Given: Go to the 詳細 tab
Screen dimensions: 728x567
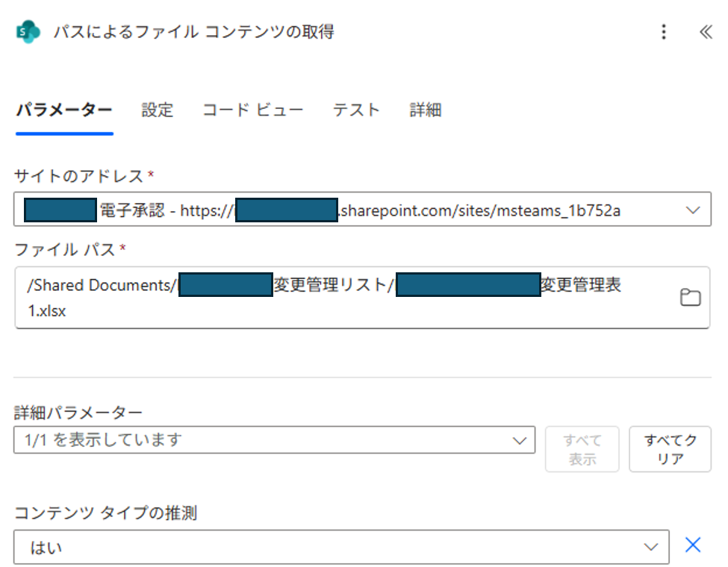Looking at the screenshot, I should 426,110.
